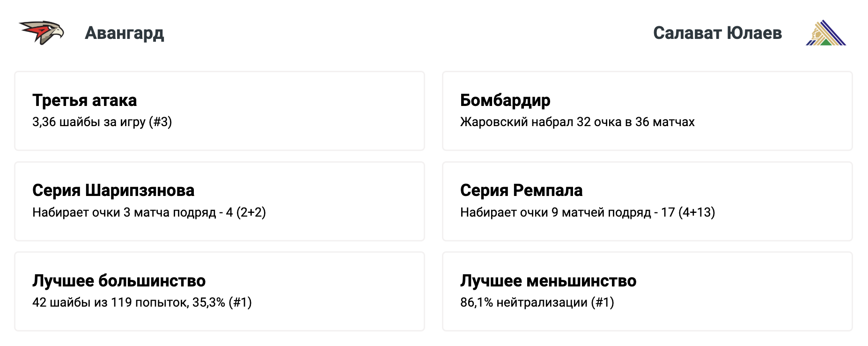Click the Серия Шарипзянова heading
The width and height of the screenshot is (868, 346).
pyautogui.click(x=113, y=190)
